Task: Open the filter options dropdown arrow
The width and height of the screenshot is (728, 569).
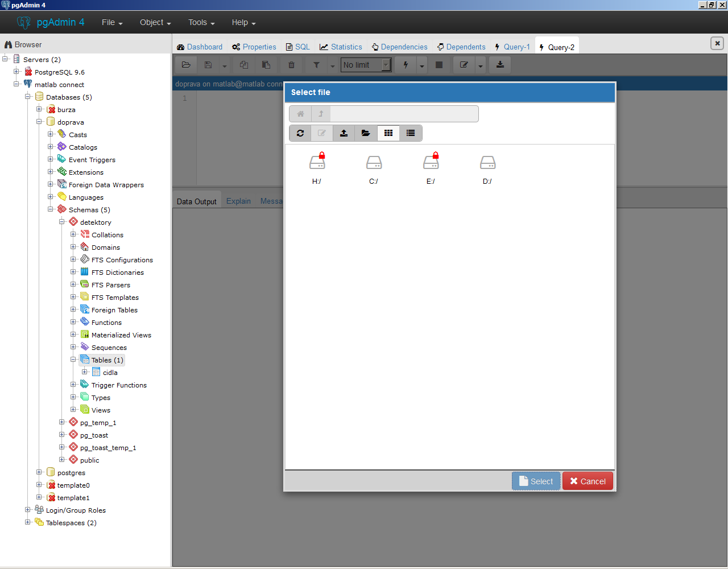Action: tap(333, 65)
